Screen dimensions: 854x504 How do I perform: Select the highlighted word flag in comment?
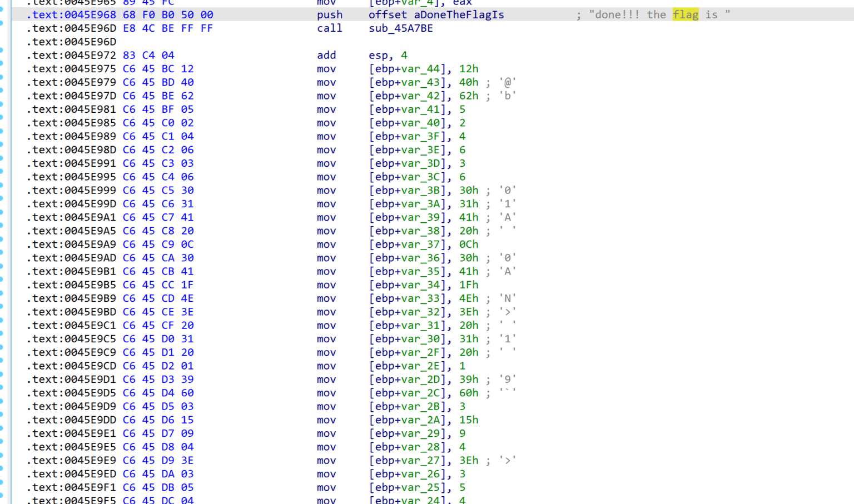686,15
